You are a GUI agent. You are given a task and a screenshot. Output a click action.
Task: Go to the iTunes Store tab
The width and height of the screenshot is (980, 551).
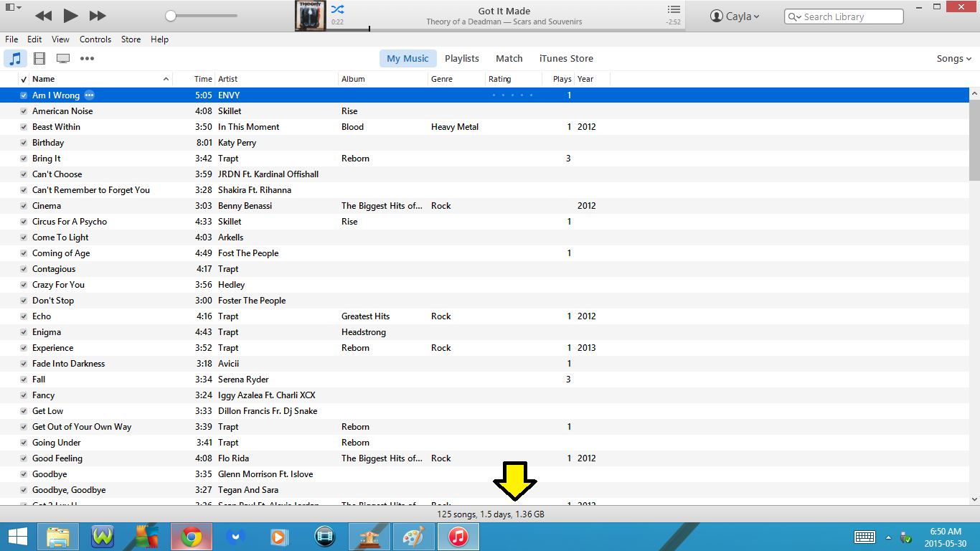point(566,59)
